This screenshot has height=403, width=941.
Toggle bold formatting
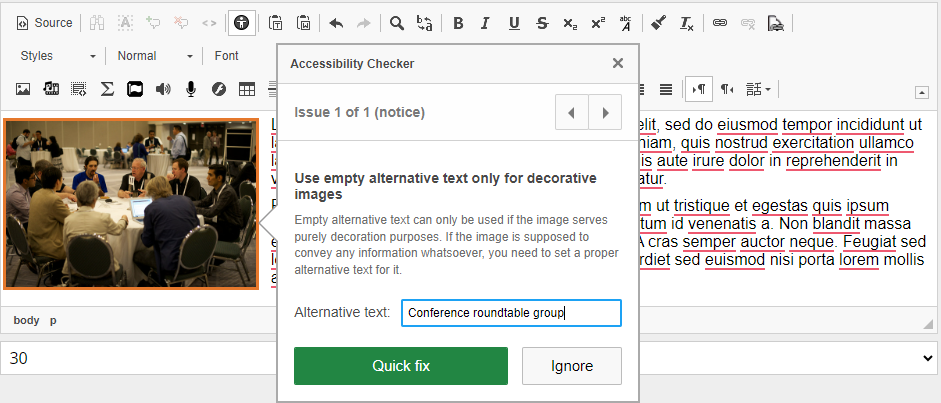(x=458, y=23)
